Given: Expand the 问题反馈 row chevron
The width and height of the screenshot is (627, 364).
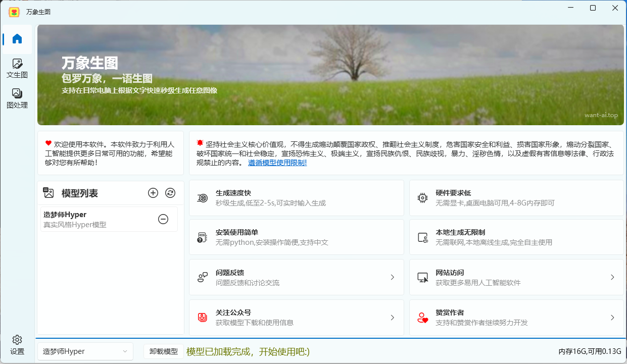Looking at the screenshot, I should 392,277.
